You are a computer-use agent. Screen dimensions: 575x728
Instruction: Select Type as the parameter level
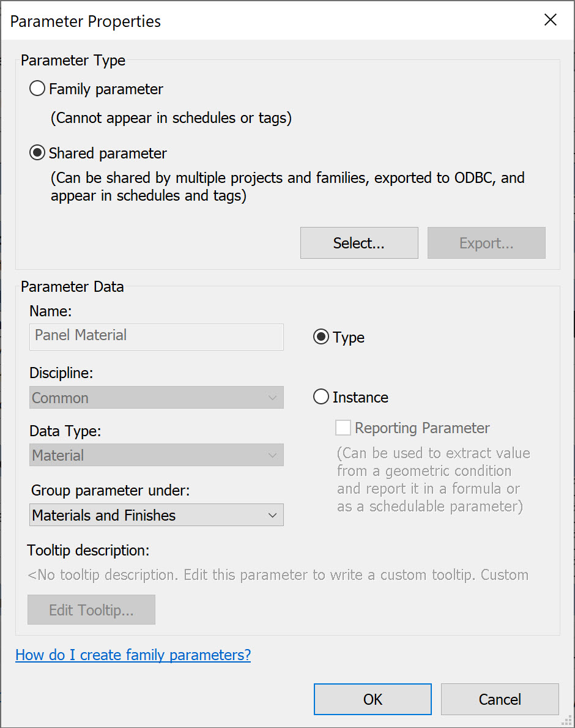pos(321,336)
